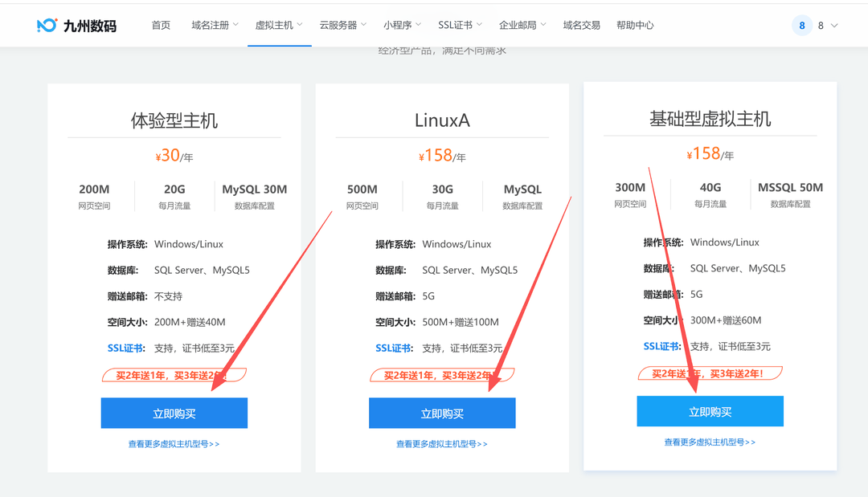Click the ¥30/年 price text
Image resolution: width=868 pixels, height=497 pixels.
pos(174,156)
